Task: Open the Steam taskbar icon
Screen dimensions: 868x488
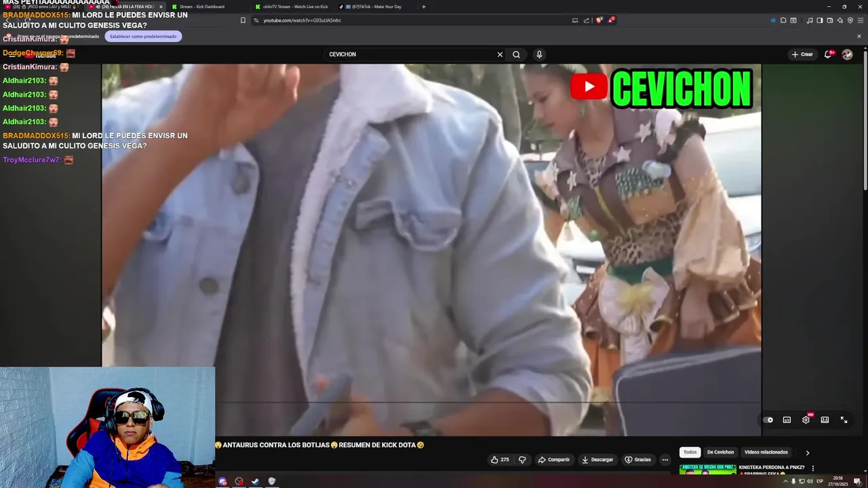Action: click(x=256, y=481)
